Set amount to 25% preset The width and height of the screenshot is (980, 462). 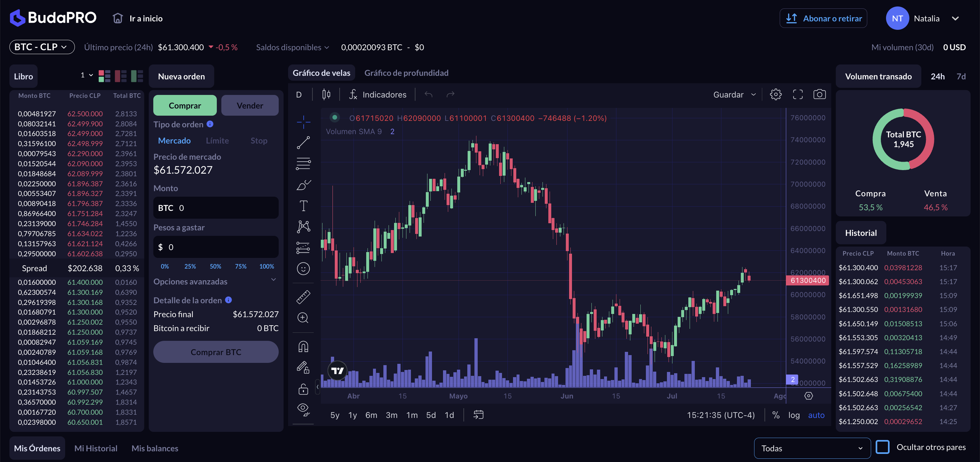(190, 266)
